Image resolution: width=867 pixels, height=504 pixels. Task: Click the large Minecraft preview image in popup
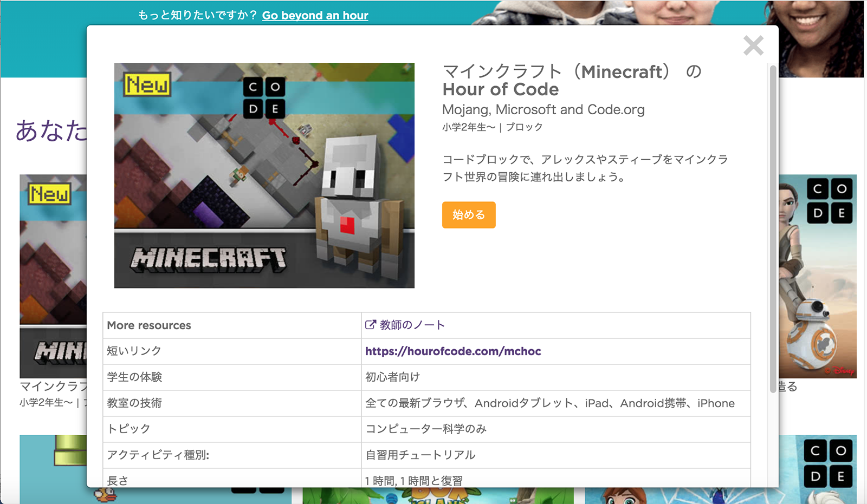click(x=264, y=175)
